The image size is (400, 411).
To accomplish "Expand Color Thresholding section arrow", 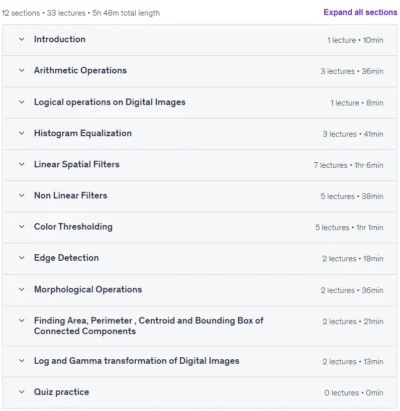I will coord(22,227).
